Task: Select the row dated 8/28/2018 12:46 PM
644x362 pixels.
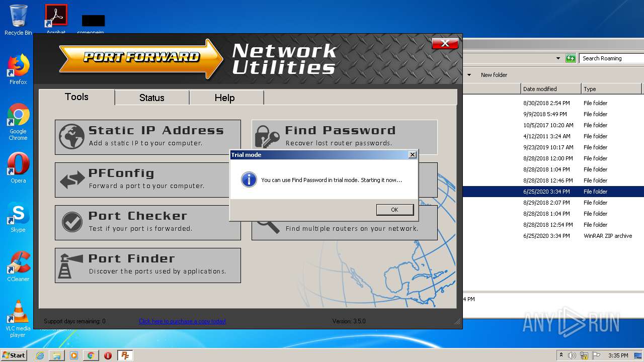Action: 553,180
